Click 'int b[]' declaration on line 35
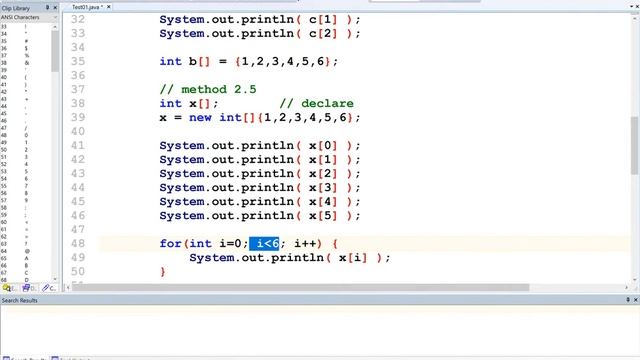The image size is (640, 360). coord(184,62)
